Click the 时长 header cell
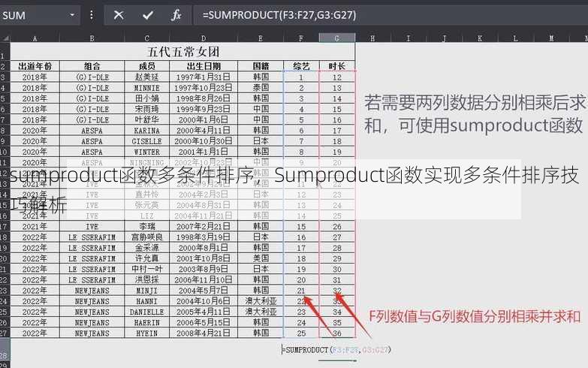588x368 pixels. tap(336, 66)
